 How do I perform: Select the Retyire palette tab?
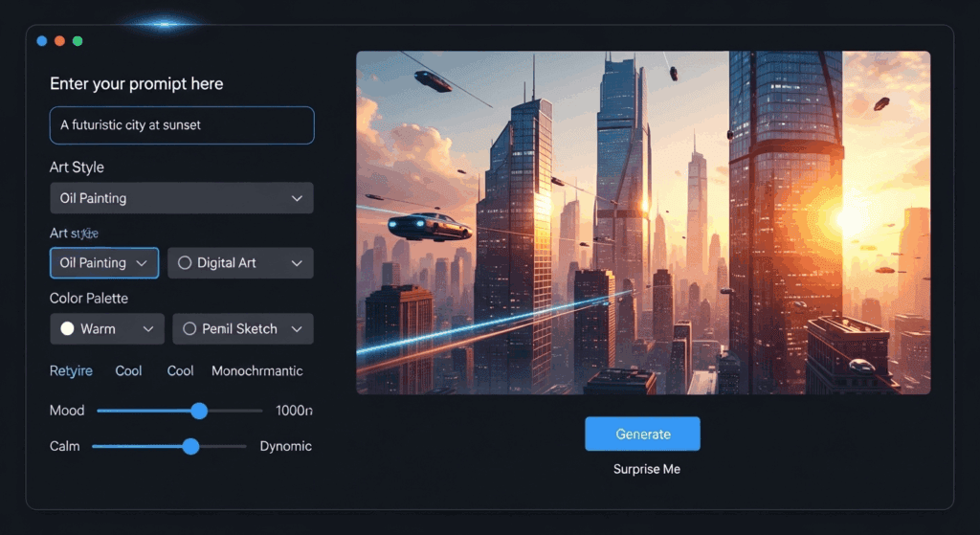click(71, 370)
